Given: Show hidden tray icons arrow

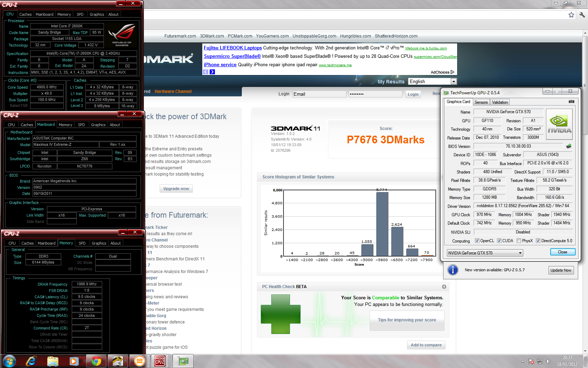Looking at the screenshot, I should (523, 361).
